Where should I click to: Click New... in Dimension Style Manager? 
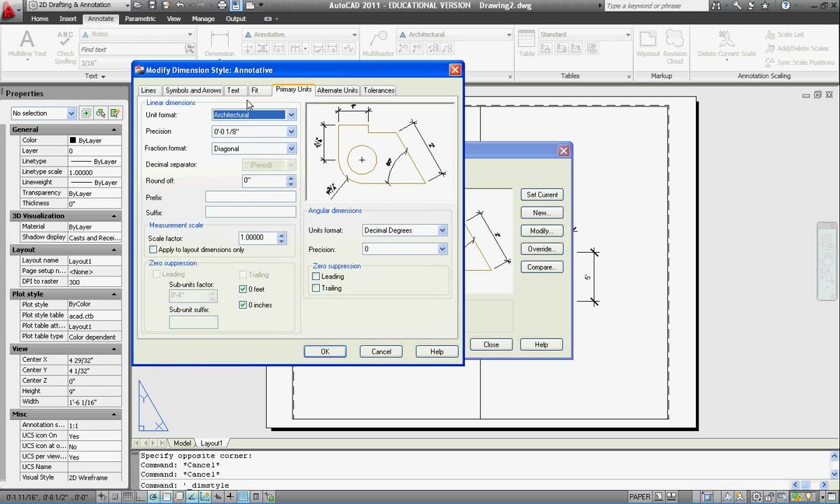click(542, 213)
